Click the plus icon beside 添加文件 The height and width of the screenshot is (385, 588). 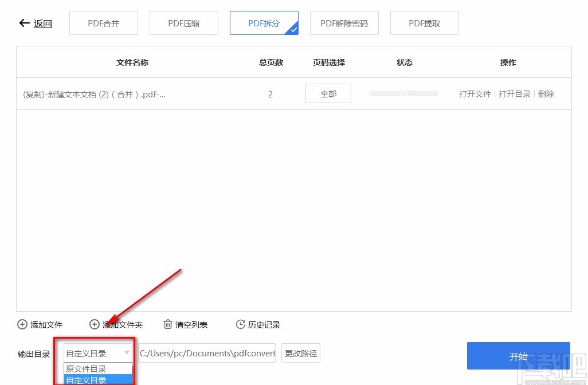point(22,324)
